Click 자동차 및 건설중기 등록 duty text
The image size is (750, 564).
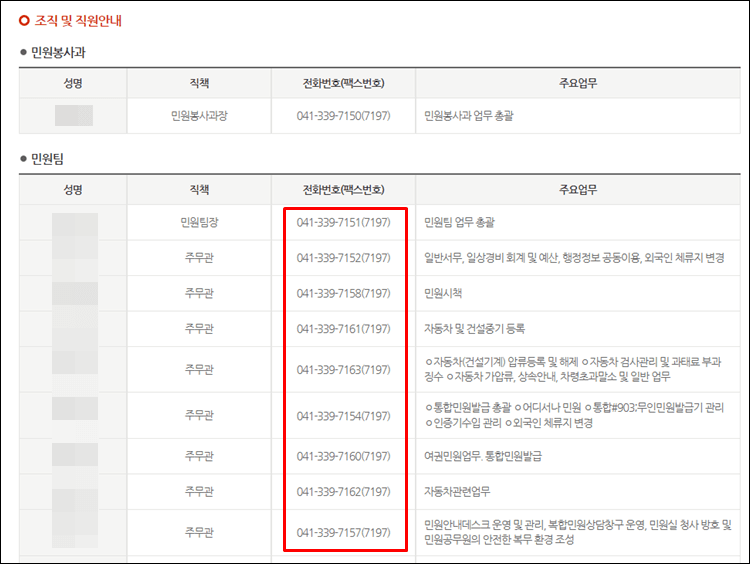click(474, 329)
